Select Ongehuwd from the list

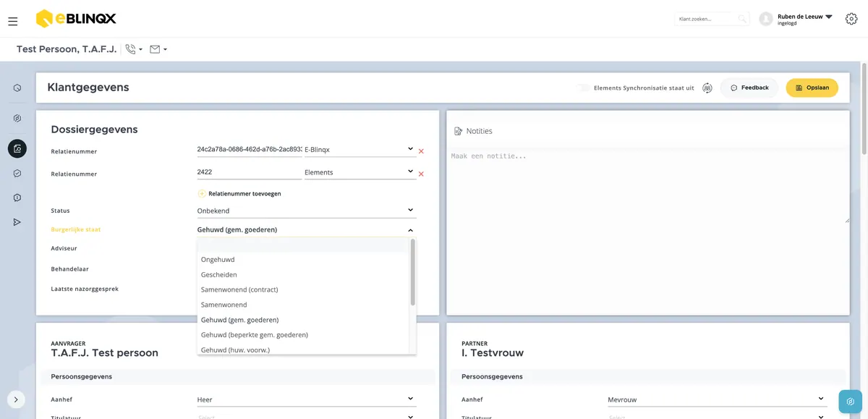[303, 260]
